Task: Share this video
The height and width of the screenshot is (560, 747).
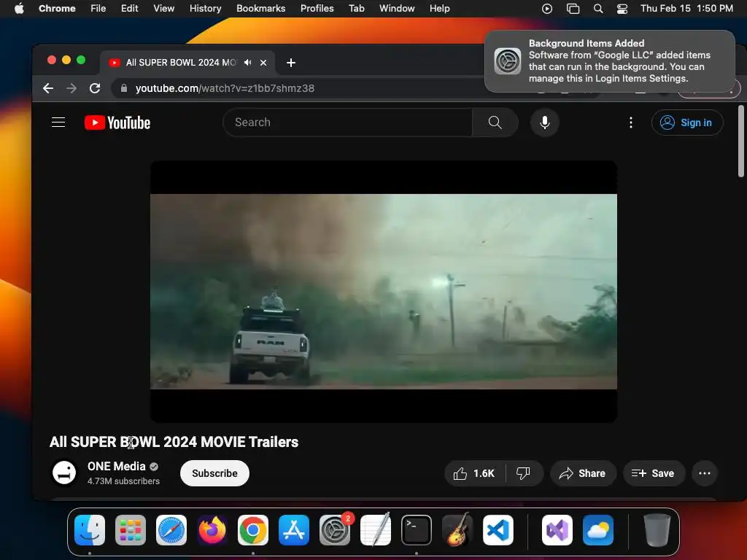Action: [583, 473]
